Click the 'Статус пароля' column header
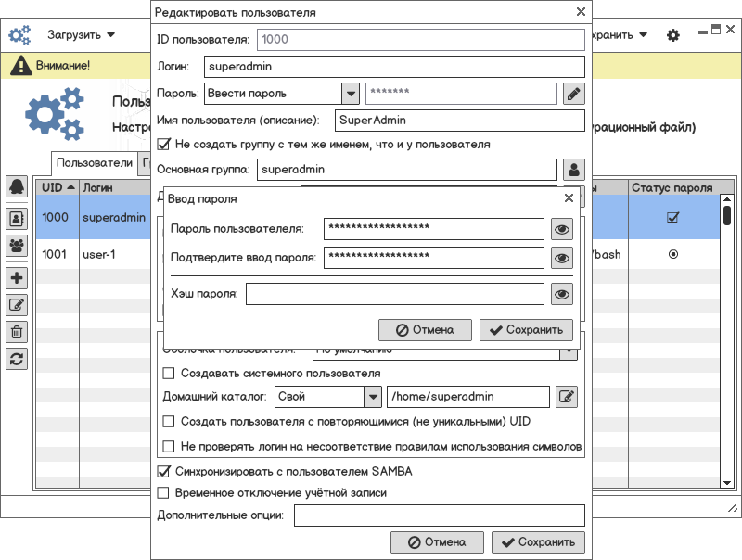 pyautogui.click(x=674, y=187)
